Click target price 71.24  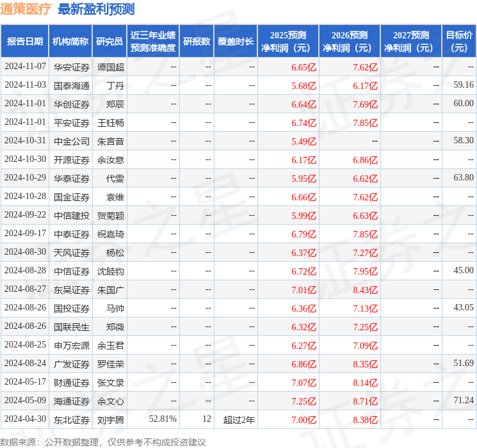pos(464,400)
